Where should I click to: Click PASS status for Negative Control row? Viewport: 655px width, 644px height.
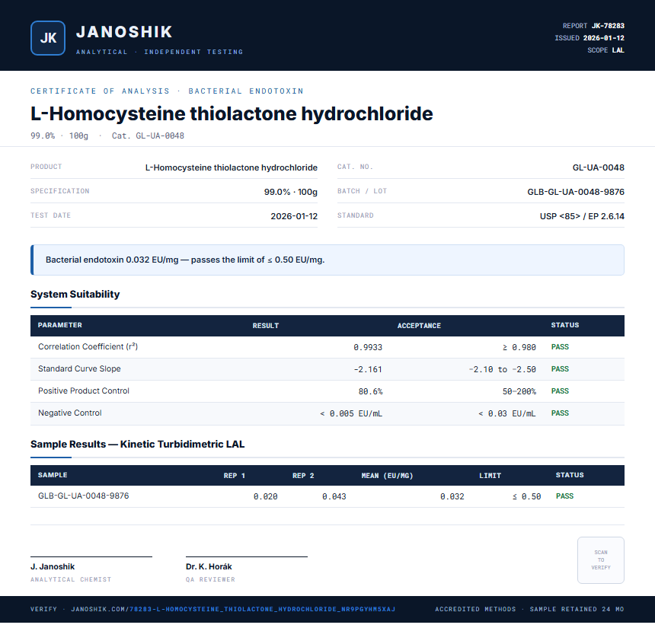click(x=560, y=413)
